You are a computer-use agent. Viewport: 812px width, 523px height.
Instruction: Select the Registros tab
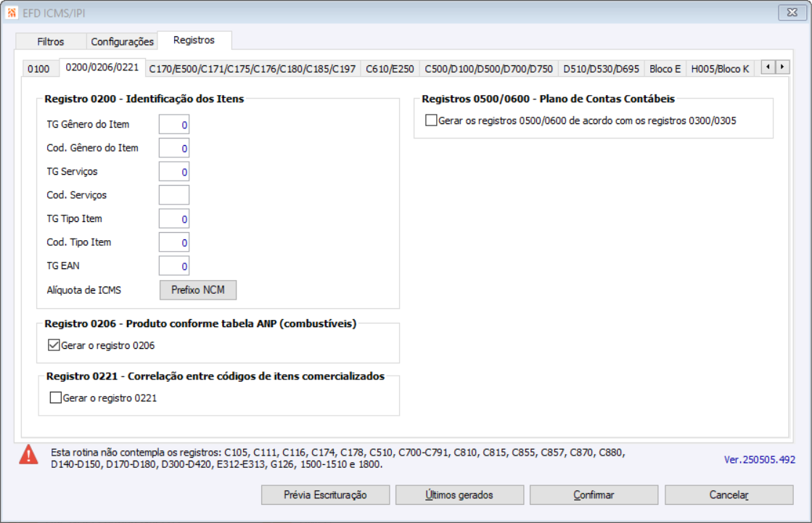click(x=194, y=40)
